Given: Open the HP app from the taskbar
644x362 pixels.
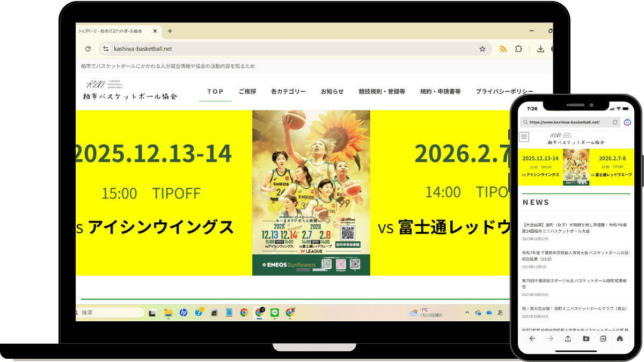Looking at the screenshot, I should click(184, 312).
